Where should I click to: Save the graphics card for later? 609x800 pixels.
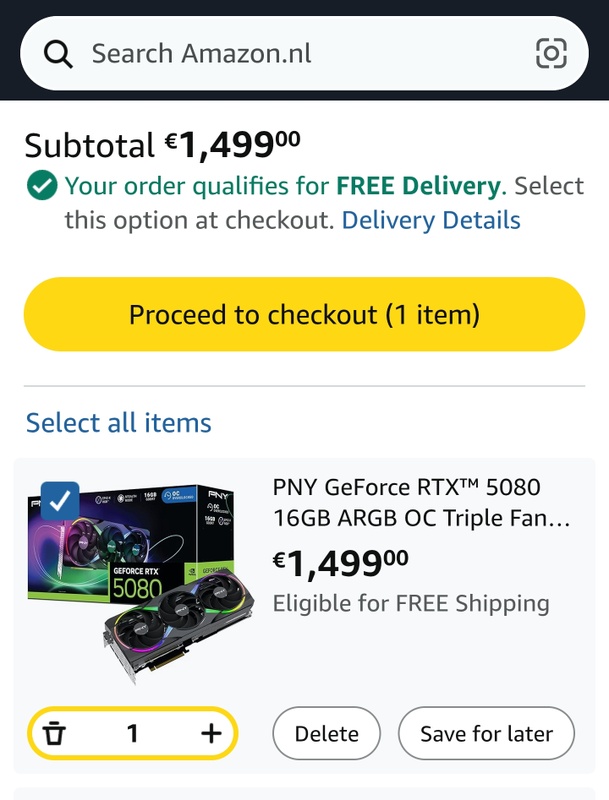tap(486, 734)
